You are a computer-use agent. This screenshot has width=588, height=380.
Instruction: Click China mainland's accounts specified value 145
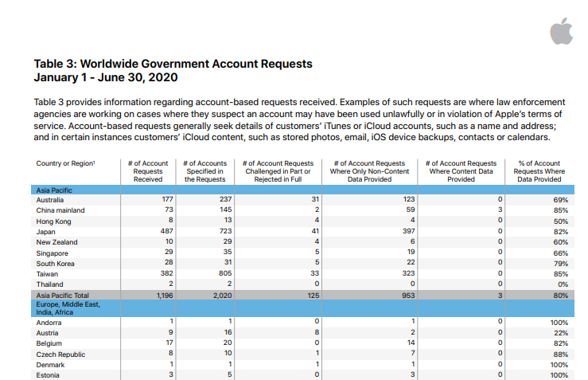point(226,210)
